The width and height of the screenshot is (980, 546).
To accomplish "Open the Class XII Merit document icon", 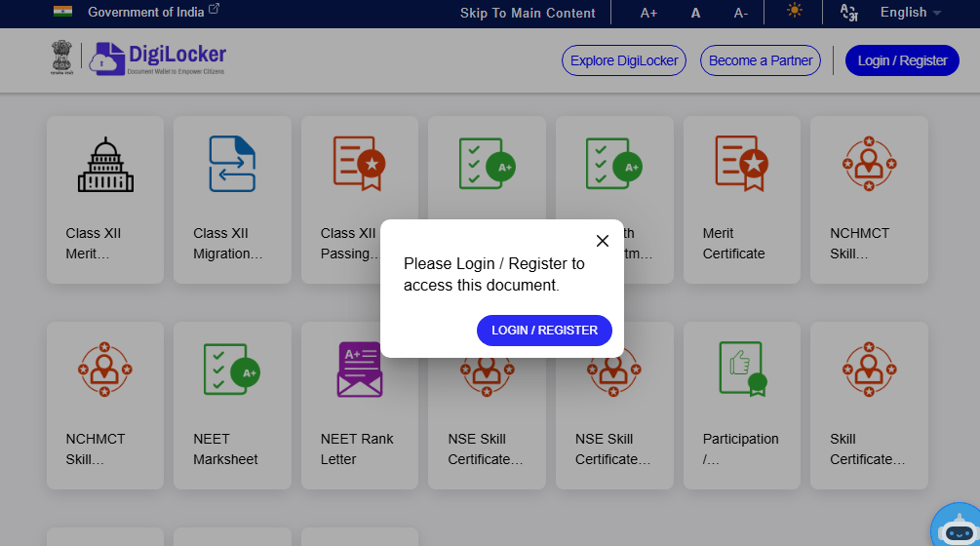I will click(105, 164).
